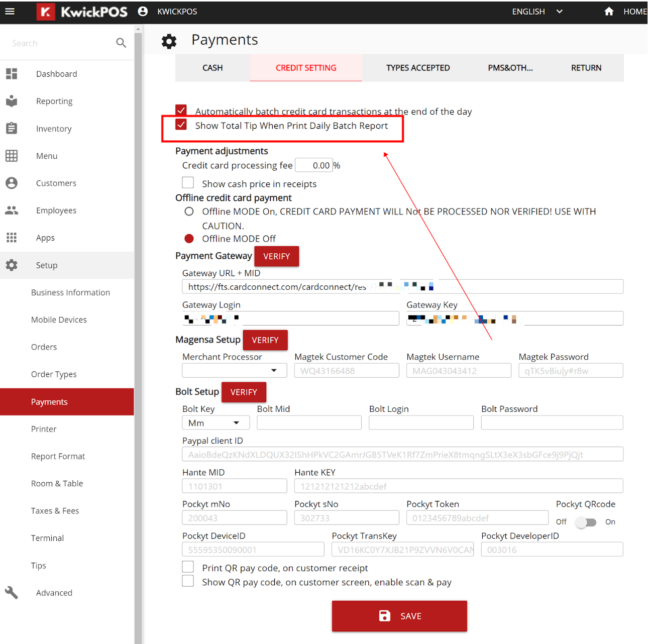Click VERIFY next to Magensa Setup
Viewport: 648px width, 644px height.
click(265, 340)
